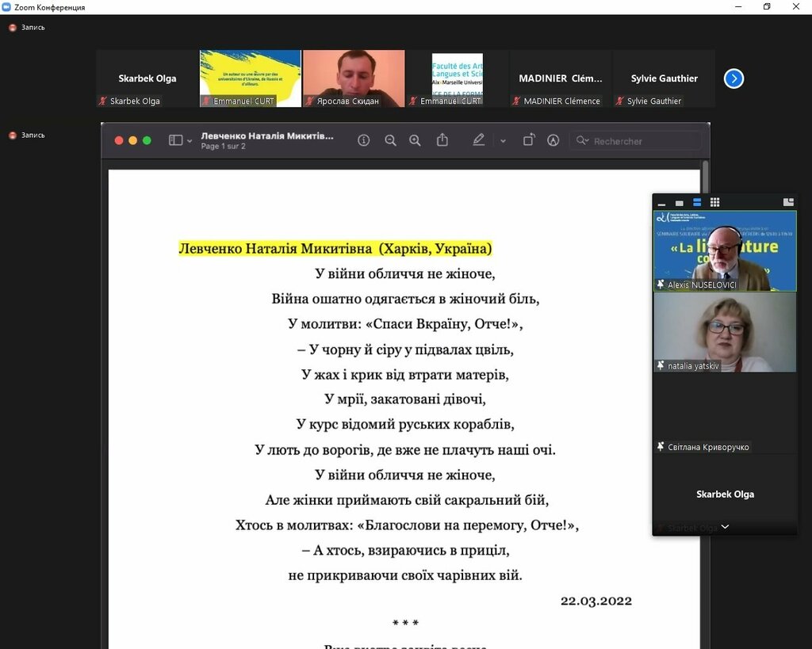812x649 pixels.
Task: Click the share icon in Preview toolbar
Action: (442, 140)
